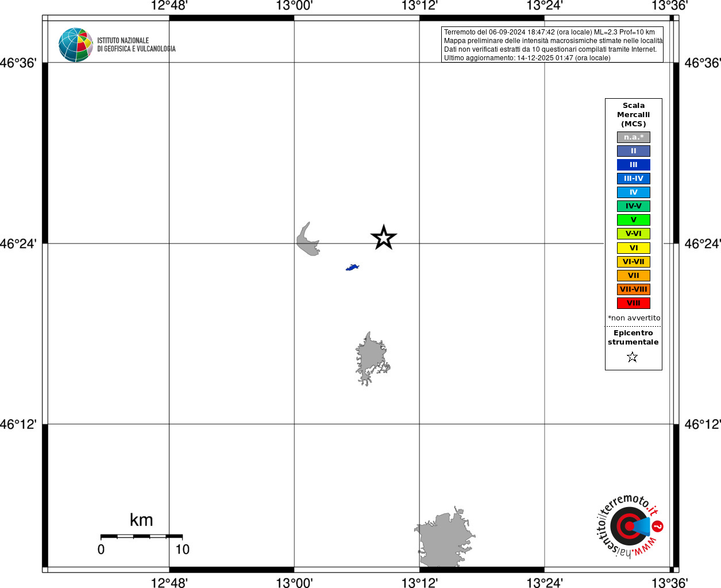
Task: Click the haisentitoilterremoto.it logo
Action: pyautogui.click(x=630, y=525)
